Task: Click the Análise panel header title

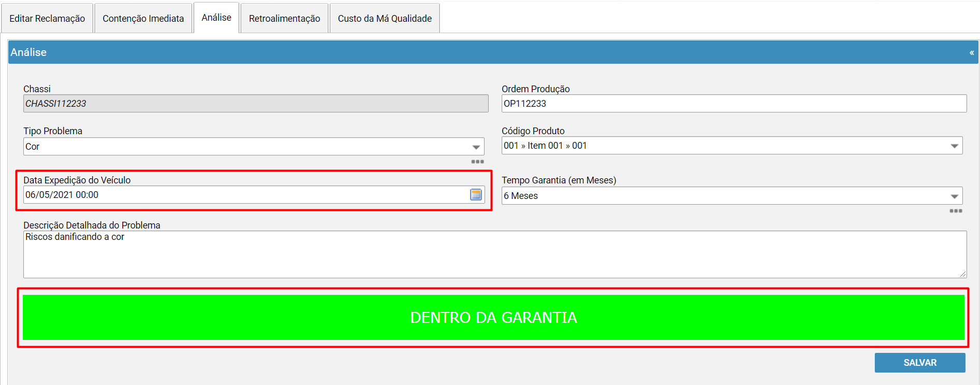Action: (29, 52)
